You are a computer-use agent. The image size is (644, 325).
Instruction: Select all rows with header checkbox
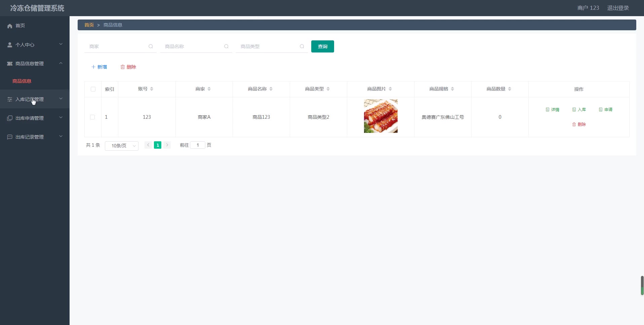pos(93,89)
